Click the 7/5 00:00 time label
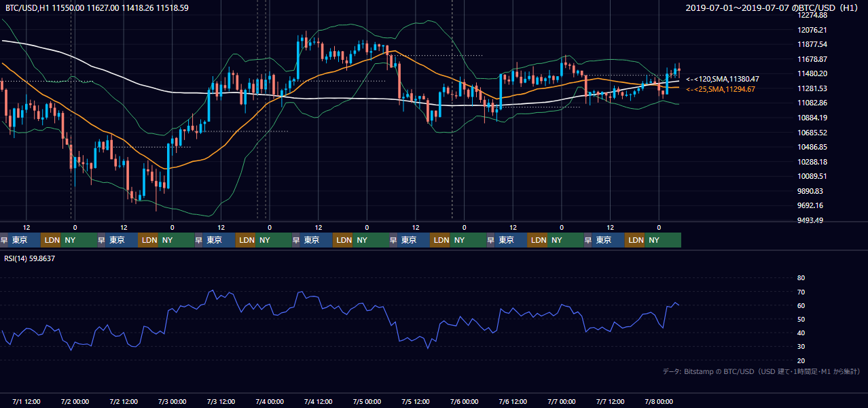The height and width of the screenshot is (408, 868). [x=367, y=402]
